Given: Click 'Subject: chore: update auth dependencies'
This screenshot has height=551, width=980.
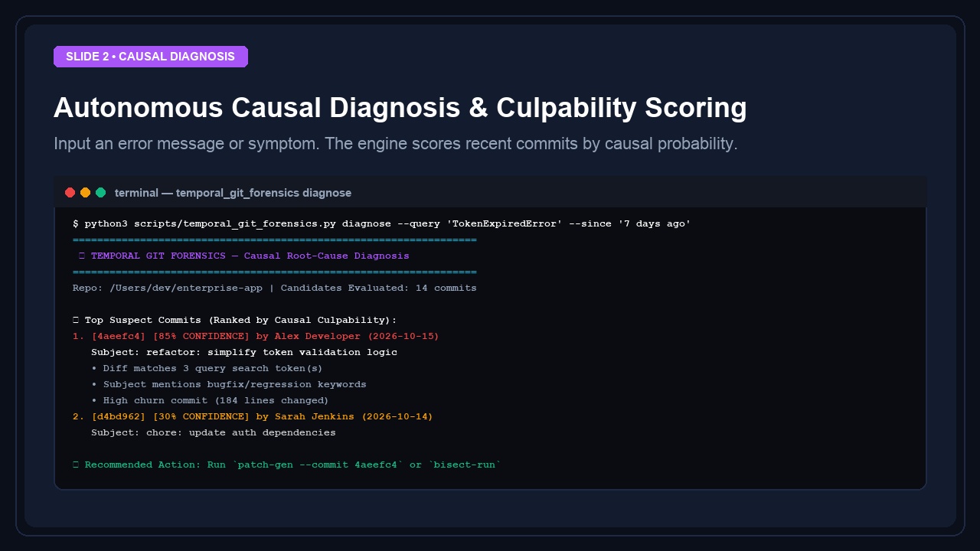Looking at the screenshot, I should 214,432.
